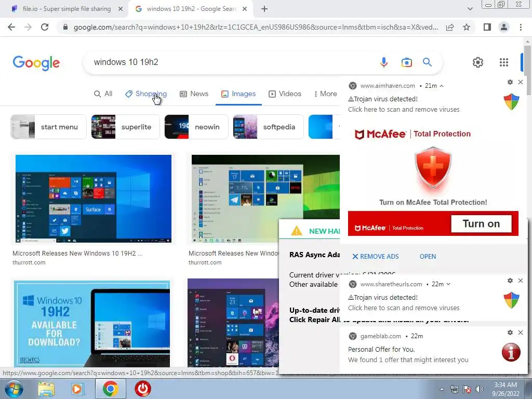Close the file.io tab

tap(120, 9)
